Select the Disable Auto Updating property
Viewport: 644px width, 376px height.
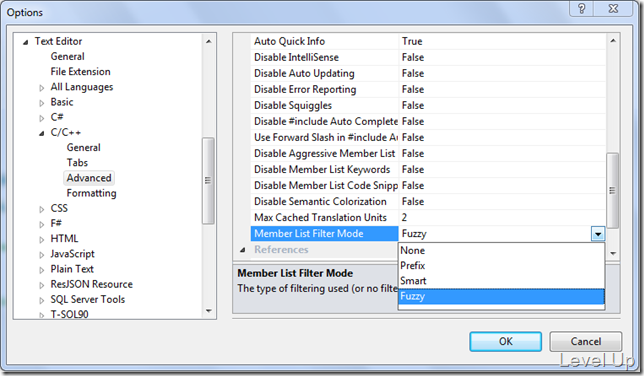(324, 73)
